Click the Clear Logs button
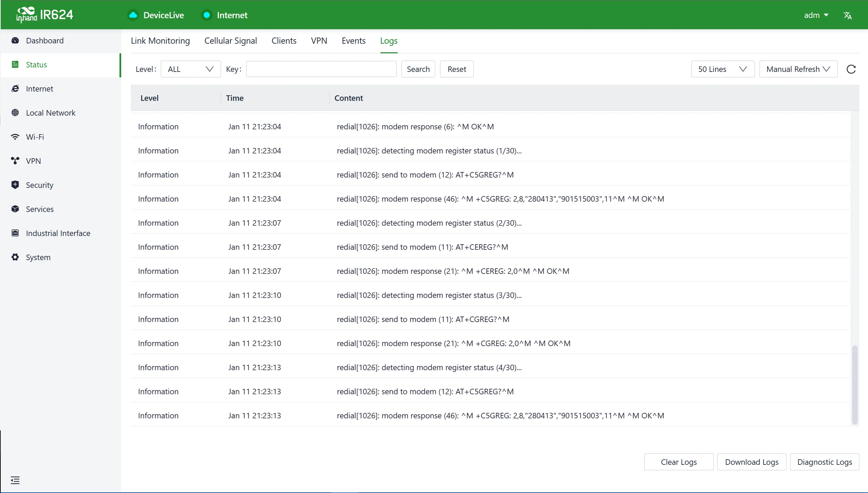The width and height of the screenshot is (868, 493). coord(679,462)
